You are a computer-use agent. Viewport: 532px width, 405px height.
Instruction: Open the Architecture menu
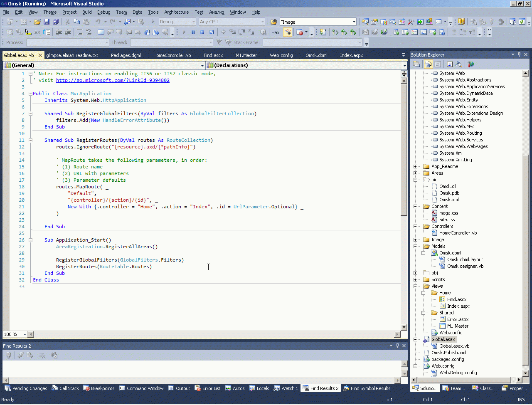tap(176, 12)
